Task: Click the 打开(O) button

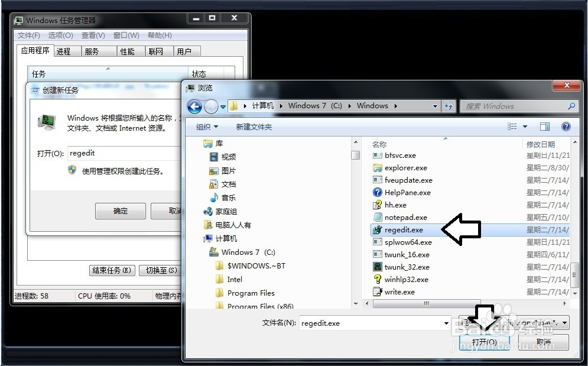Action: pos(484,342)
